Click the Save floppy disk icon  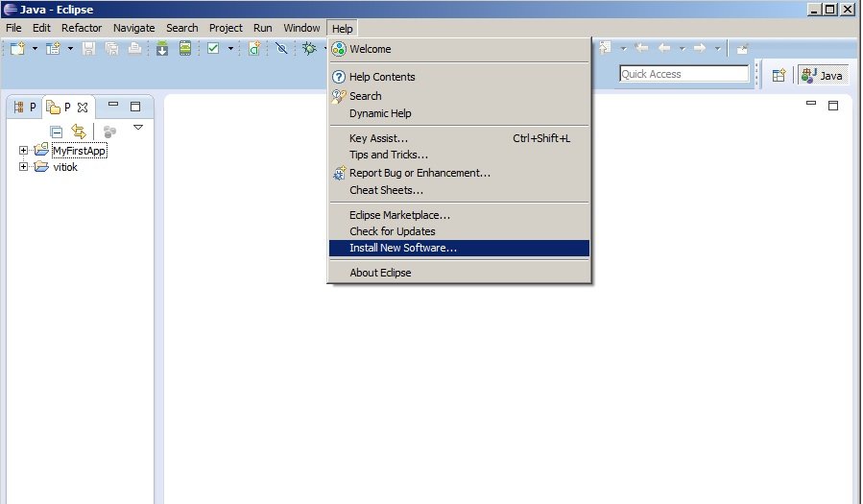(x=88, y=48)
